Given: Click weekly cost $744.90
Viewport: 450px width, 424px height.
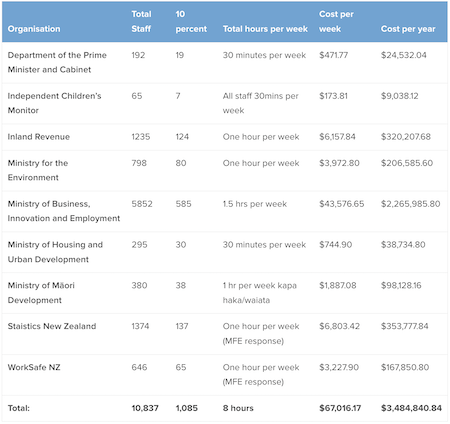Looking at the screenshot, I should click(335, 245).
